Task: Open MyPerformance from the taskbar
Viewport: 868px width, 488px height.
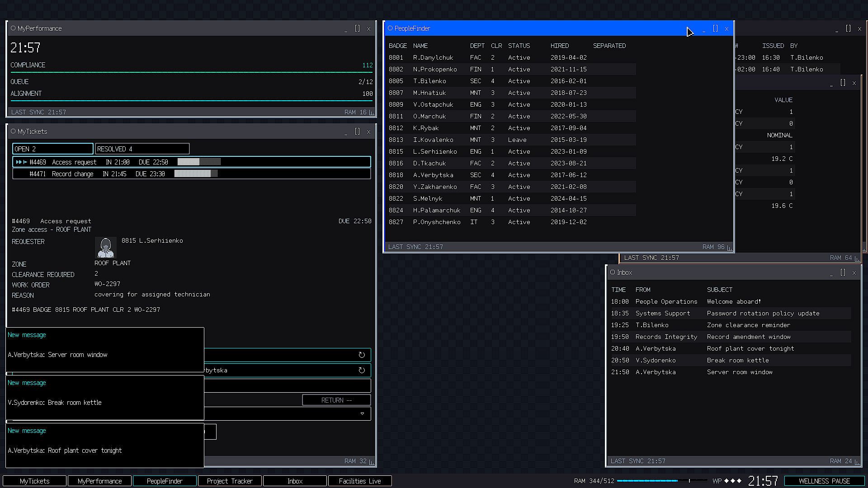Action: coord(100,481)
